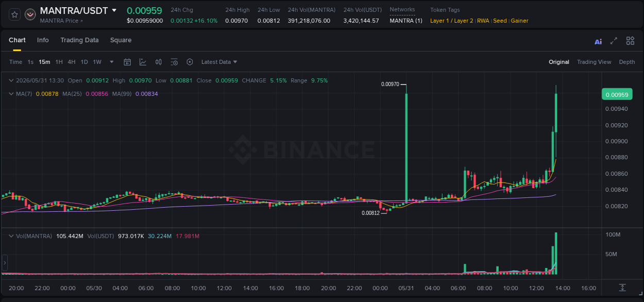The height and width of the screenshot is (302, 644).
Task: Click the 24h change +16.10% value
Action: tap(206, 21)
